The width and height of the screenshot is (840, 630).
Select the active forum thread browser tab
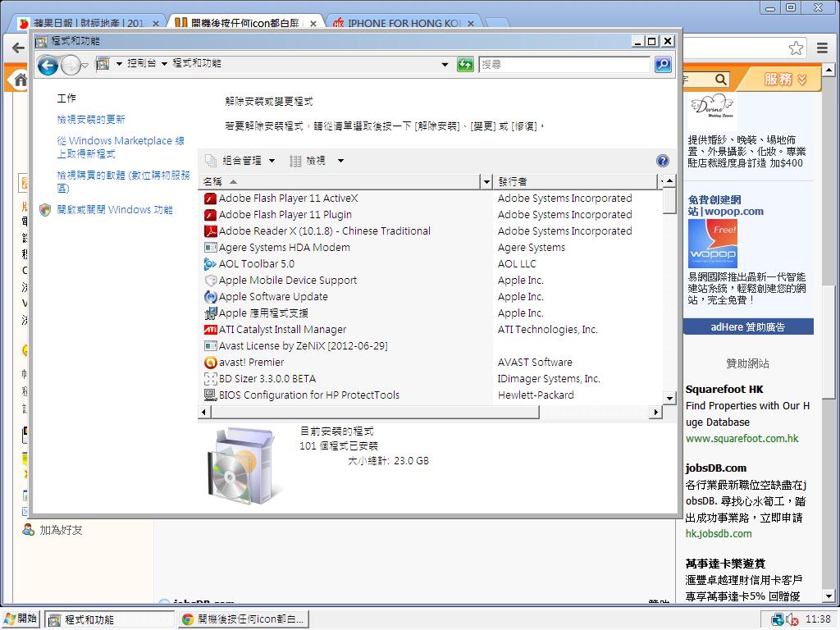coord(245,23)
